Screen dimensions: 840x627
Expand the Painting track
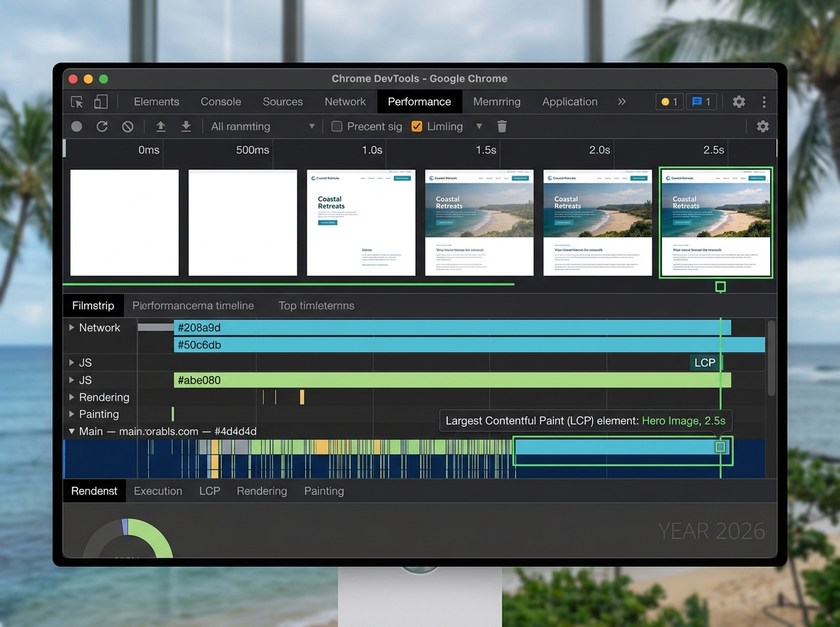tap(71, 414)
